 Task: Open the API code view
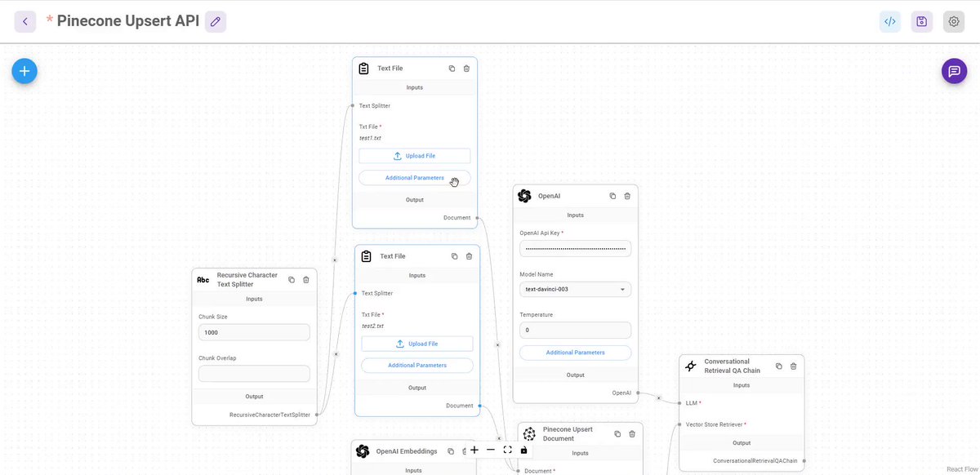pyautogui.click(x=890, y=22)
